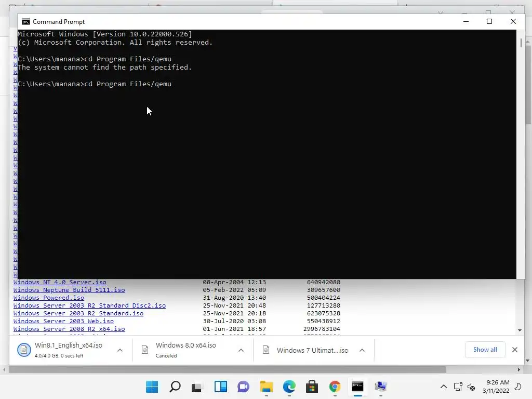
Task: Expand options for Windows 8.0 x64.iso download
Action: tap(241, 350)
